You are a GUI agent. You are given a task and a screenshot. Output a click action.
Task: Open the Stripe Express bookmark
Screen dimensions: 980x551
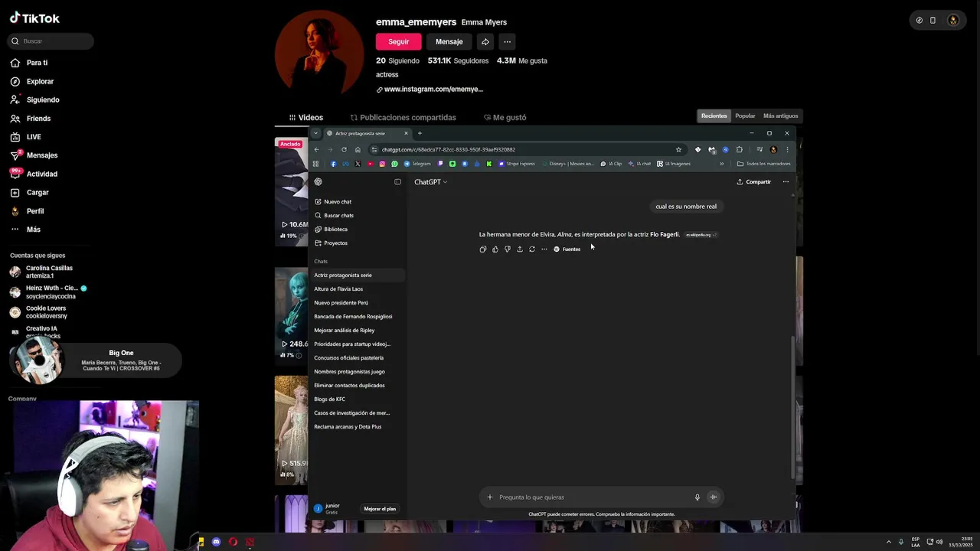click(x=517, y=164)
